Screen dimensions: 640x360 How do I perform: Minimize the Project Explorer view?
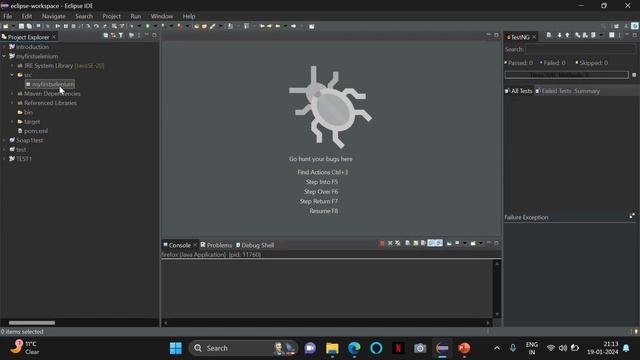tap(147, 36)
